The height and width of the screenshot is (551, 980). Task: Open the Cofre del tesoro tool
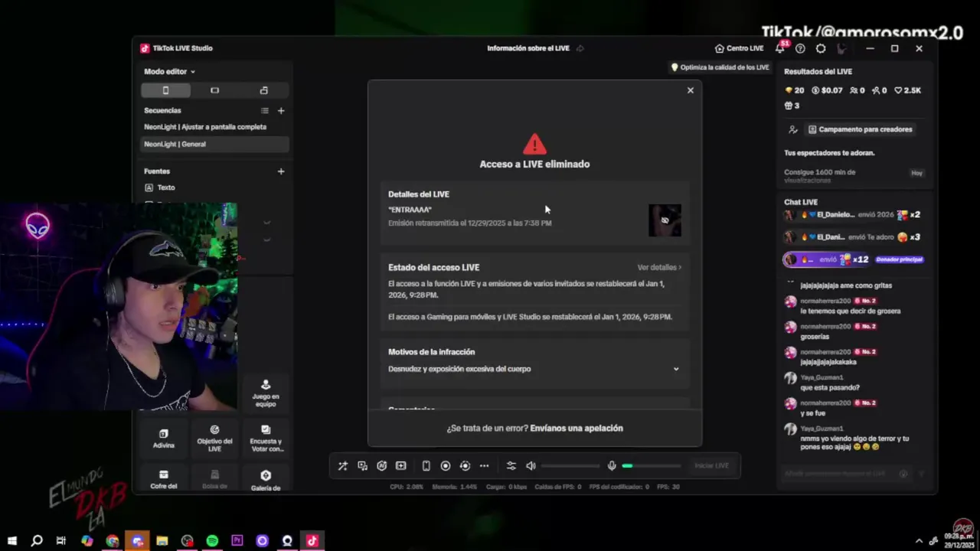tap(164, 479)
